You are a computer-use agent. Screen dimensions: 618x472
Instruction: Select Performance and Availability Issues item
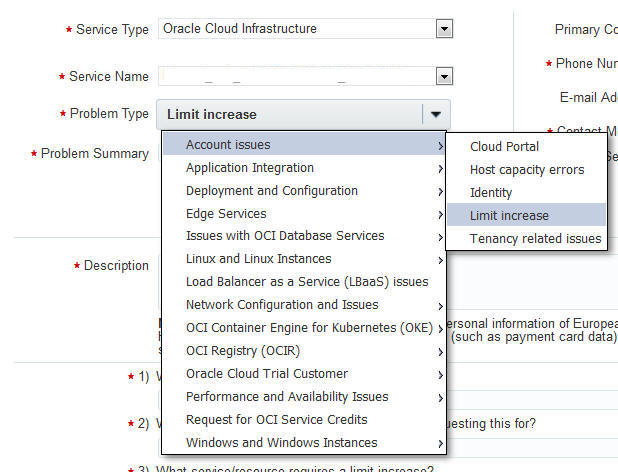(304, 397)
